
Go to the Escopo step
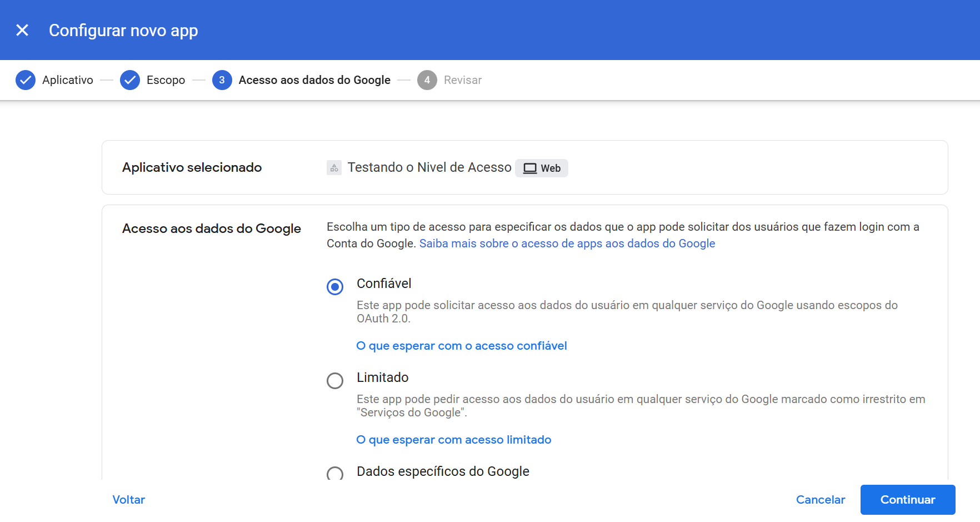(166, 80)
